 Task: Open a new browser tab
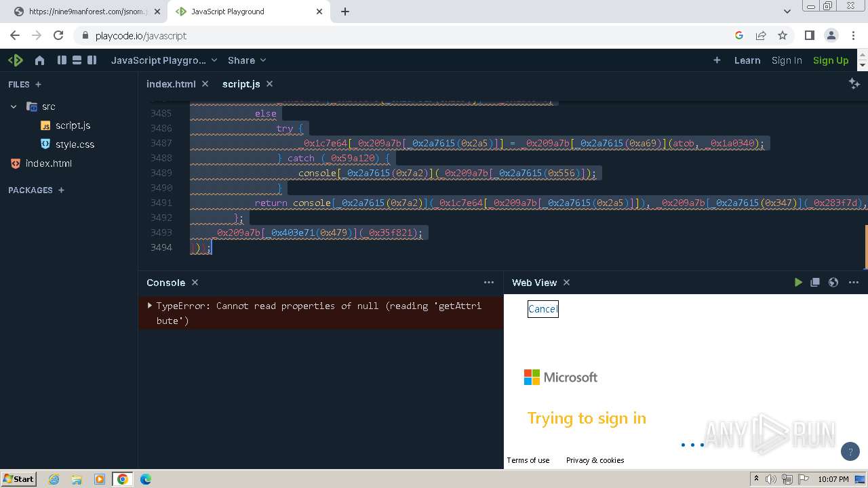[345, 12]
